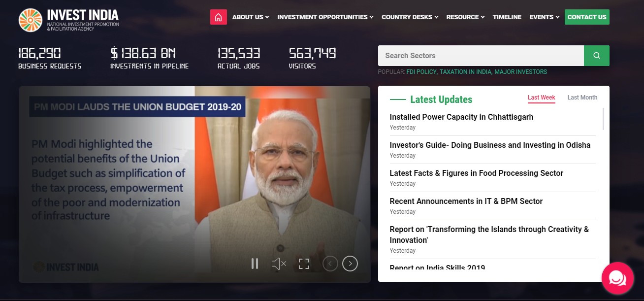Click the red home icon button

(x=218, y=17)
